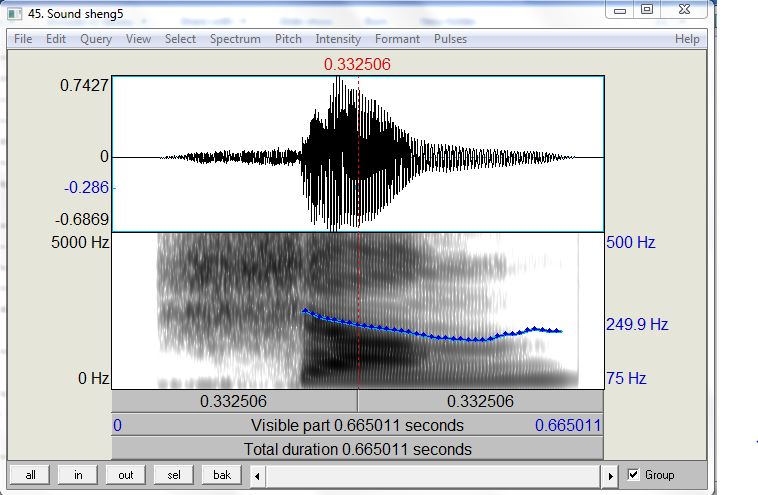The width and height of the screenshot is (758, 495).
Task: Toggle the Group checkbox
Action: click(x=633, y=475)
